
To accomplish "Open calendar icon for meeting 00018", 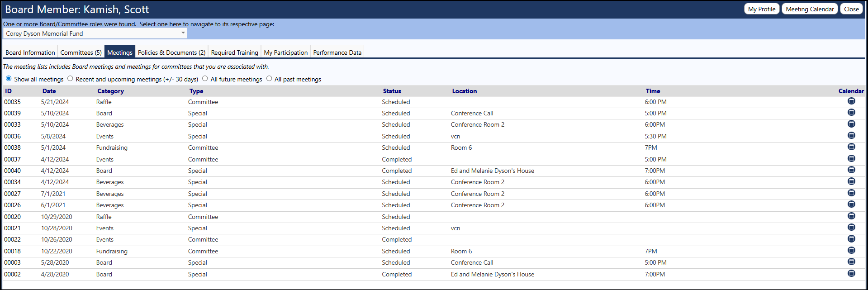I will point(851,250).
